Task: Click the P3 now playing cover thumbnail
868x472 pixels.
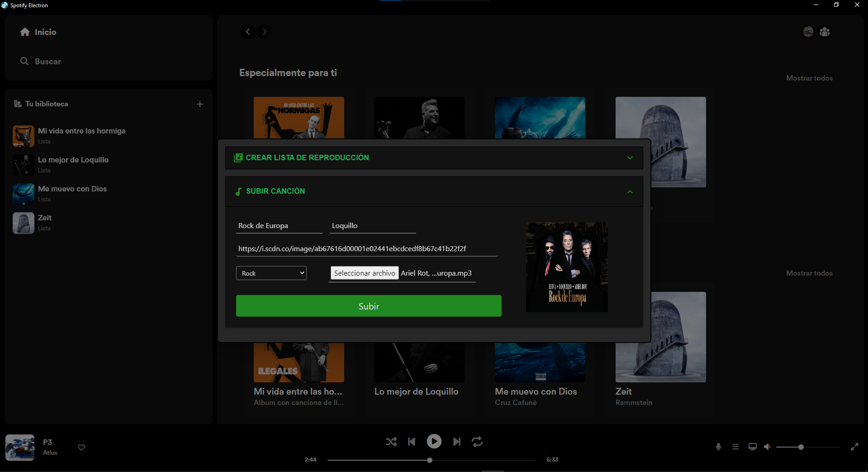Action: (x=20, y=448)
